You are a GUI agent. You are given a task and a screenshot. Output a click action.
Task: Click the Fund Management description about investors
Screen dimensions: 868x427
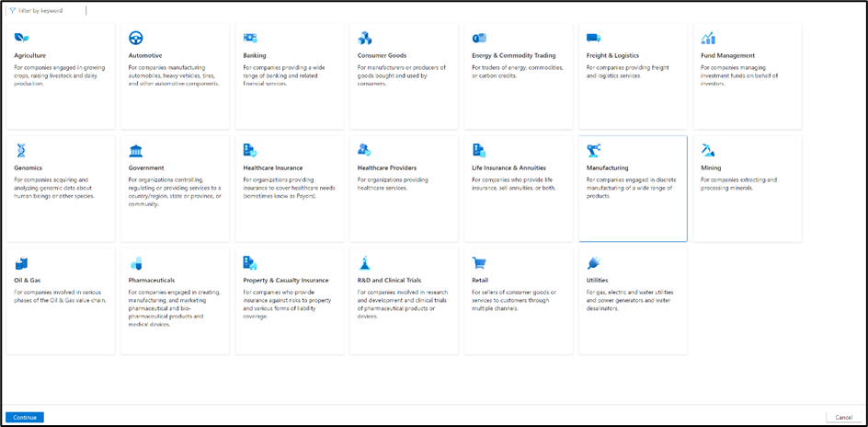point(739,75)
